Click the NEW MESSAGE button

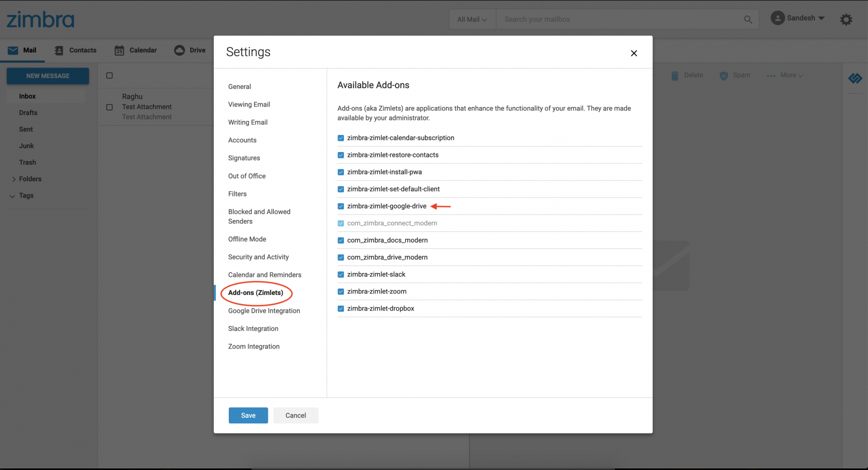tap(48, 76)
